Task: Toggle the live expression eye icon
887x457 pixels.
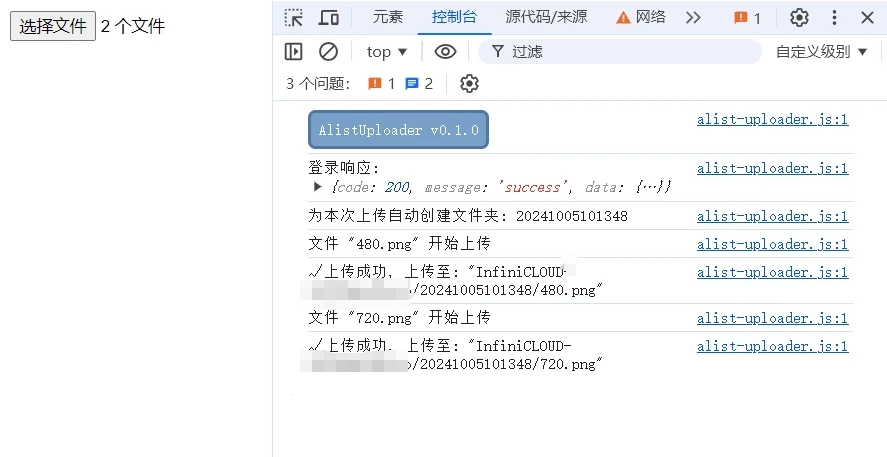Action: coord(445,52)
